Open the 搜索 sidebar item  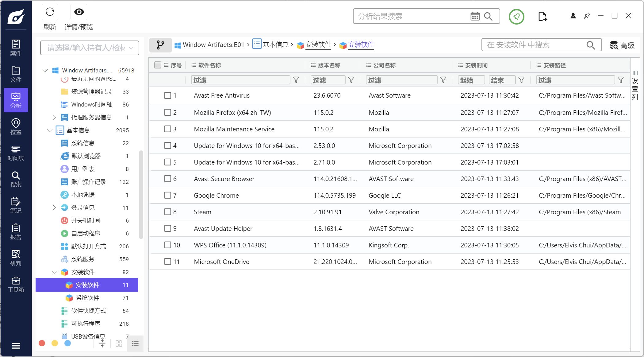(16, 179)
